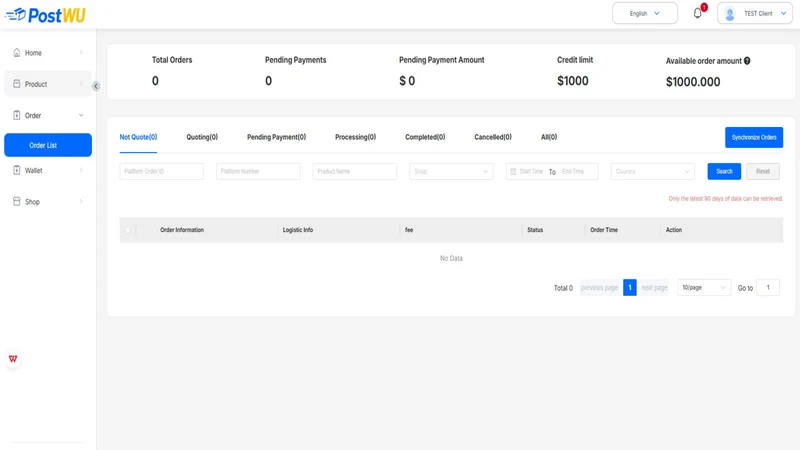Expand the Home menu chevron
800x450 pixels.
(x=81, y=53)
